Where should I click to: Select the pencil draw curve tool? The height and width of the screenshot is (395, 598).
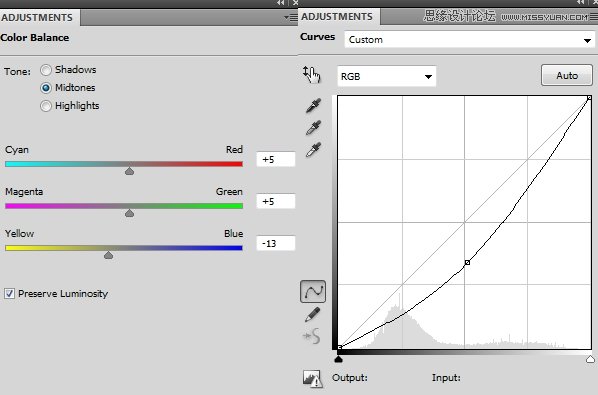[313, 315]
